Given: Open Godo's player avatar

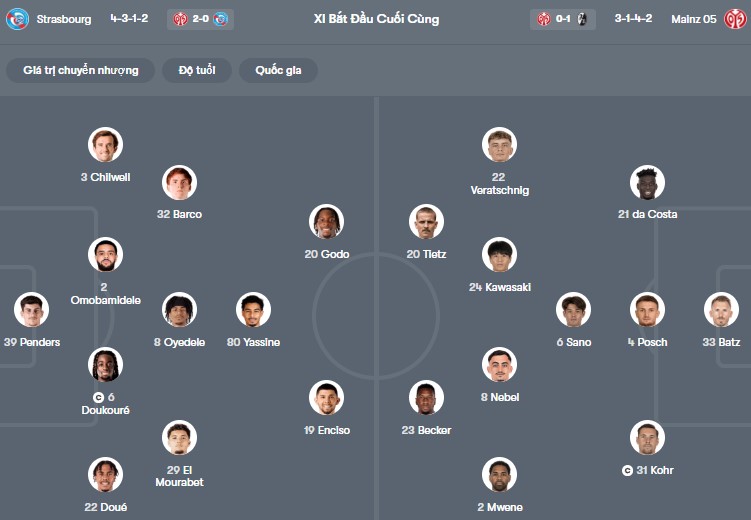Looking at the screenshot, I should 327,222.
